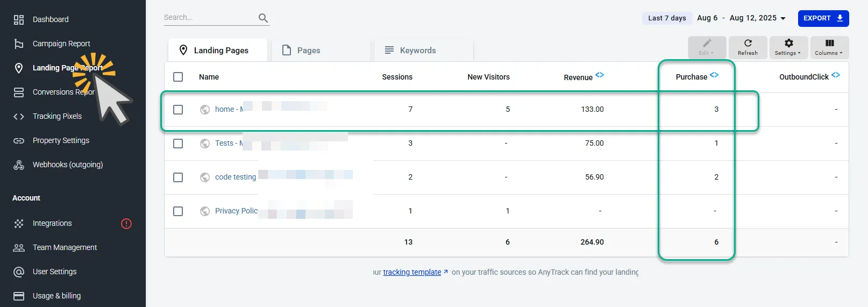
Task: Switch to the Landing Pages tab
Action: [217, 50]
